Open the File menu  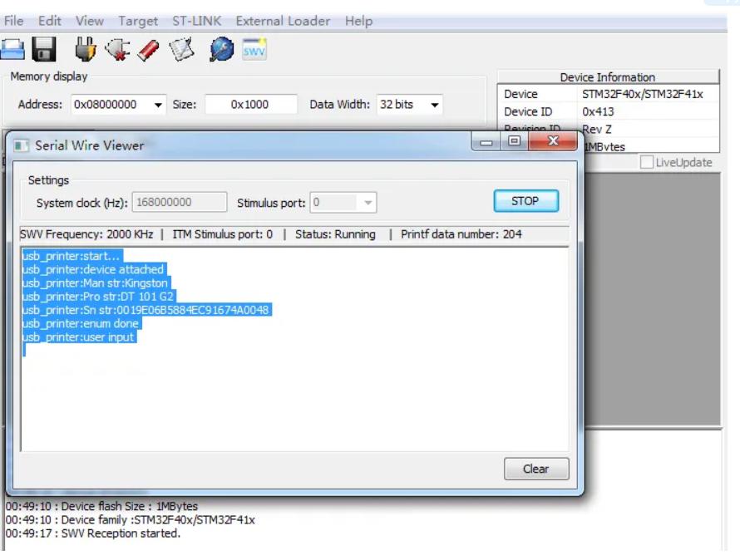13,22
